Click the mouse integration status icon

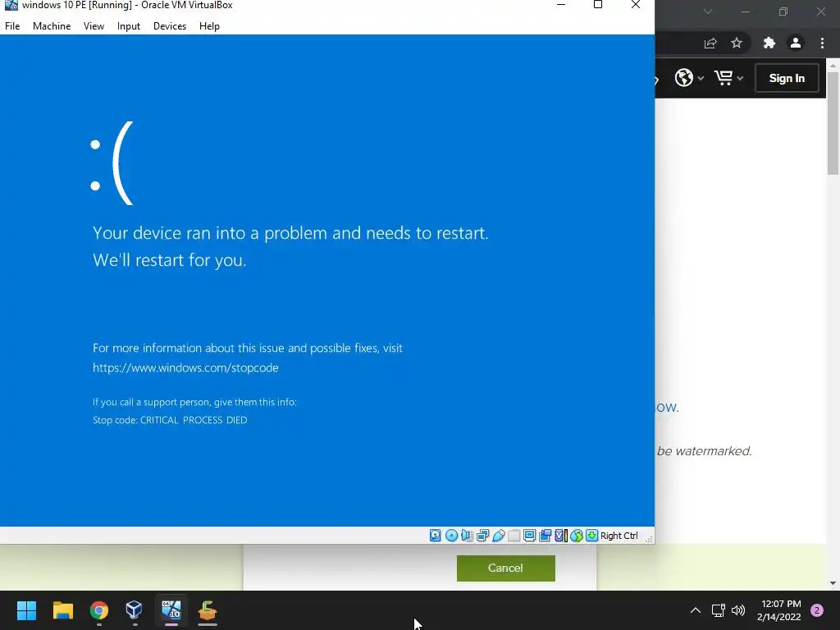577,535
